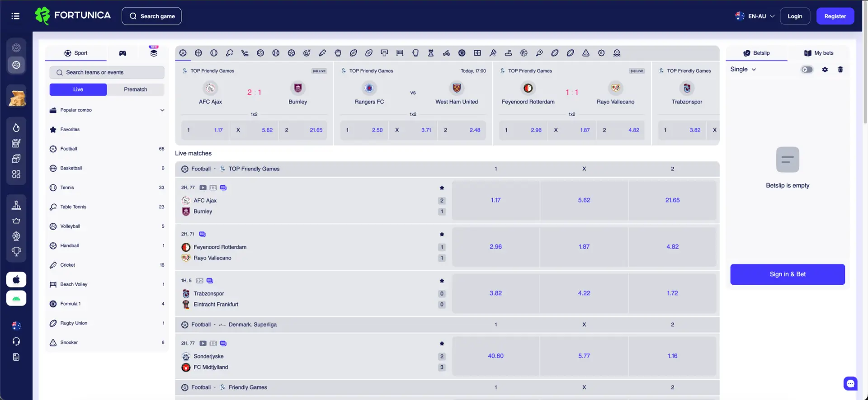Pick draw odds 1.87 in Feyenoord row
Screen dimensions: 868x400
tap(584, 247)
